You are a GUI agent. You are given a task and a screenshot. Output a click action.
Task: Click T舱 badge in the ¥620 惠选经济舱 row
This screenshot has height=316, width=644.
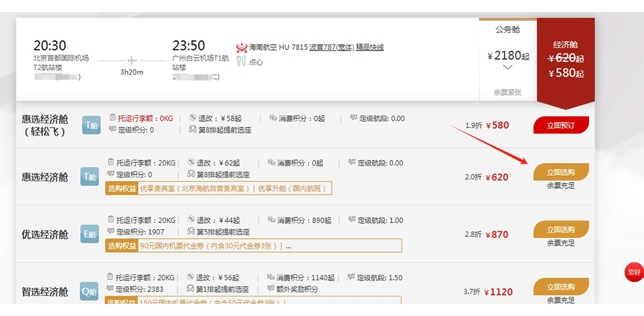tap(90, 177)
